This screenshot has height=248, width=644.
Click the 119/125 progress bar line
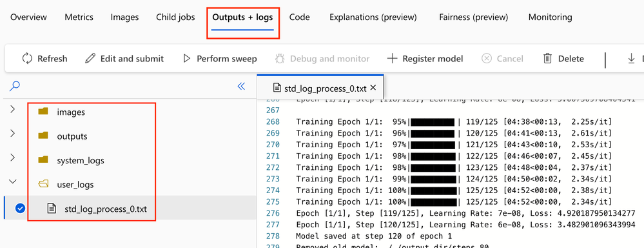454,121
